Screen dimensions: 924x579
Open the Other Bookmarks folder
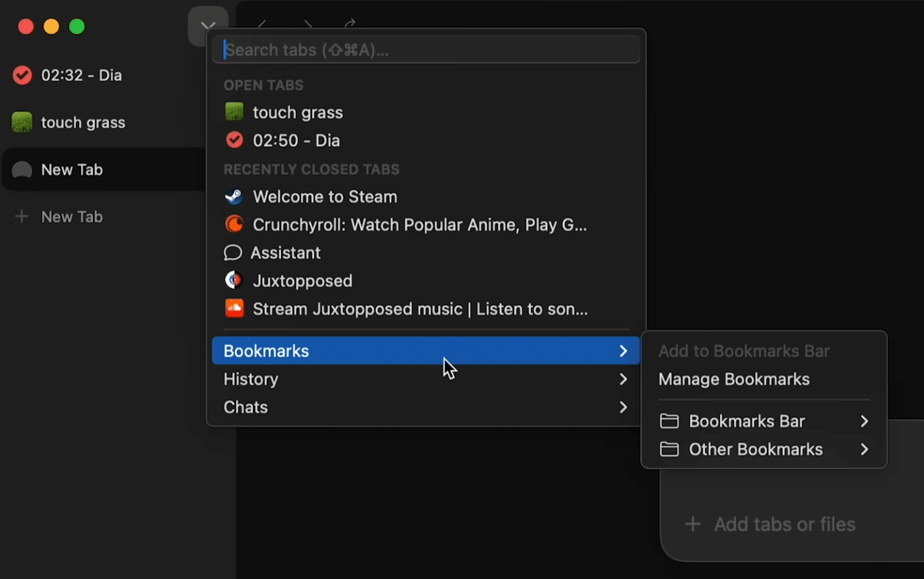tap(764, 449)
